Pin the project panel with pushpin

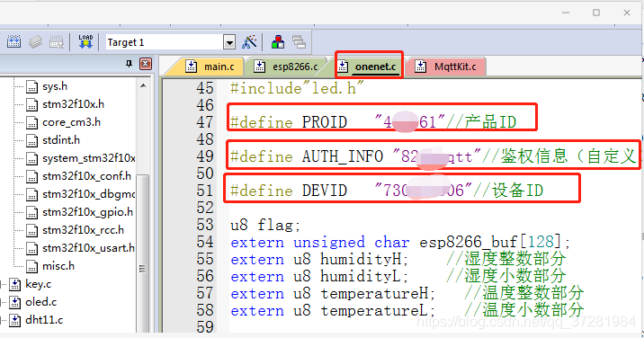[x=129, y=64]
